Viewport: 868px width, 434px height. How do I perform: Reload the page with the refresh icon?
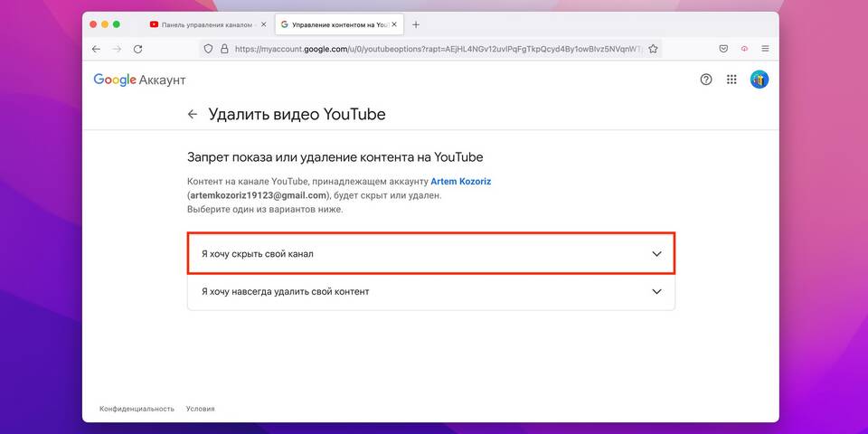(137, 49)
